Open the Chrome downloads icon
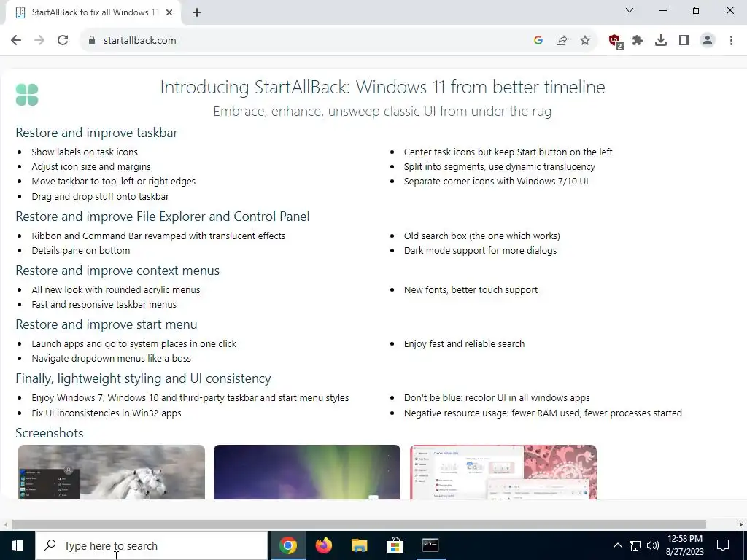The width and height of the screenshot is (747, 560). [x=661, y=41]
